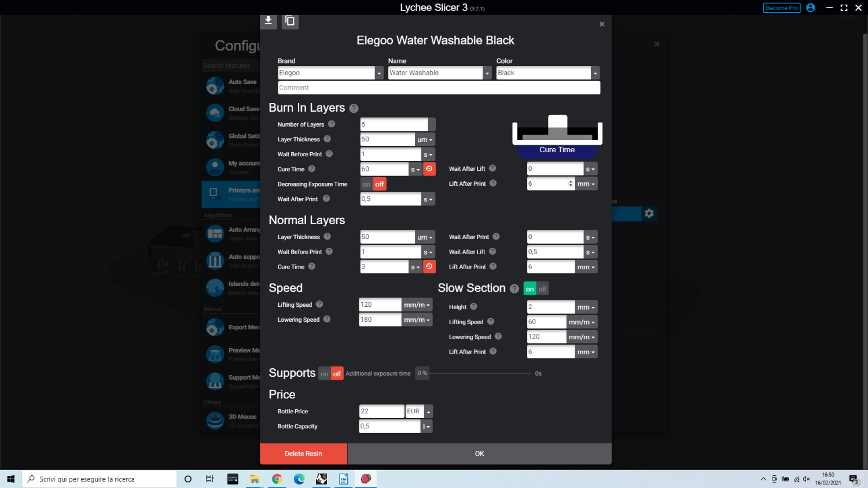Open 3D Mouse in Configuration list
Viewport: 868px width, 488px height.
tap(231, 421)
